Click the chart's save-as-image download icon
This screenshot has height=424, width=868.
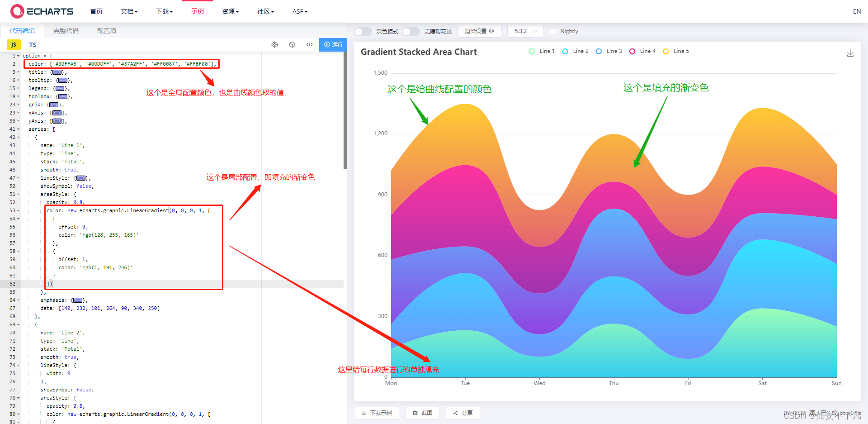pyautogui.click(x=850, y=53)
